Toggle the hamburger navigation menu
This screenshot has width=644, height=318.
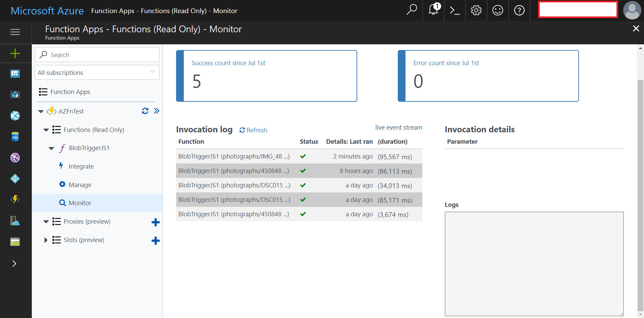tap(15, 32)
